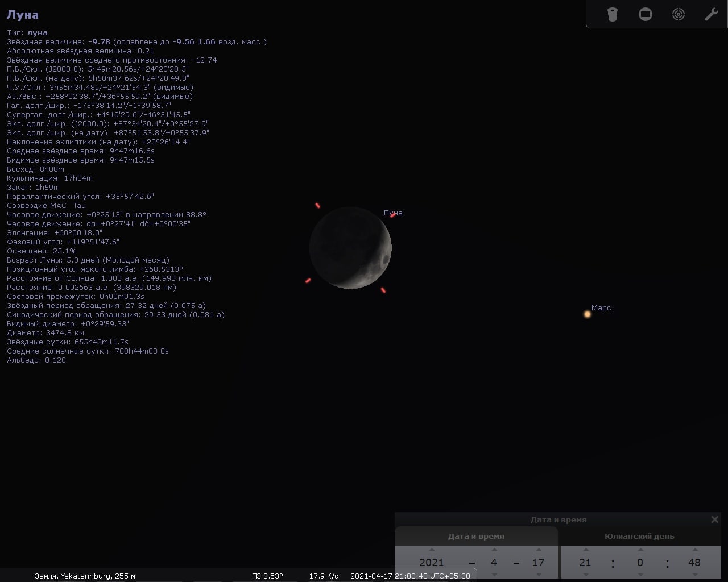
Task: Click location Земля, Yekaterinburg, 255 м in status bar
Action: click(85, 576)
